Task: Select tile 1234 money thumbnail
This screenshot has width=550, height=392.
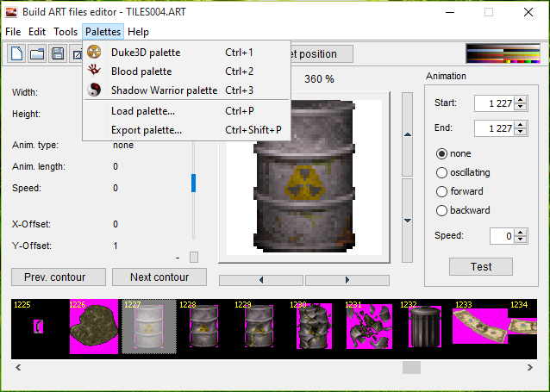Action: tap(522, 327)
